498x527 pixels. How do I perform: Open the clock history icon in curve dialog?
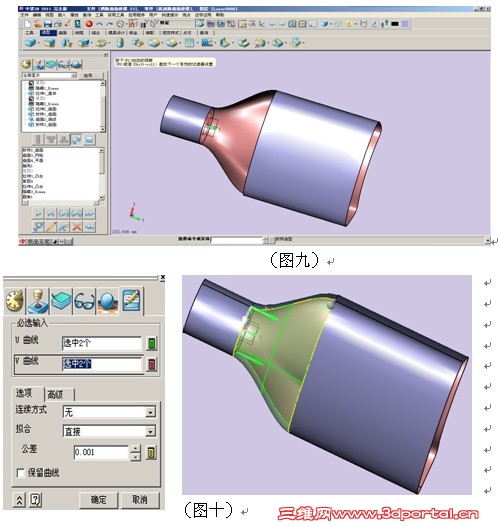click(x=14, y=300)
